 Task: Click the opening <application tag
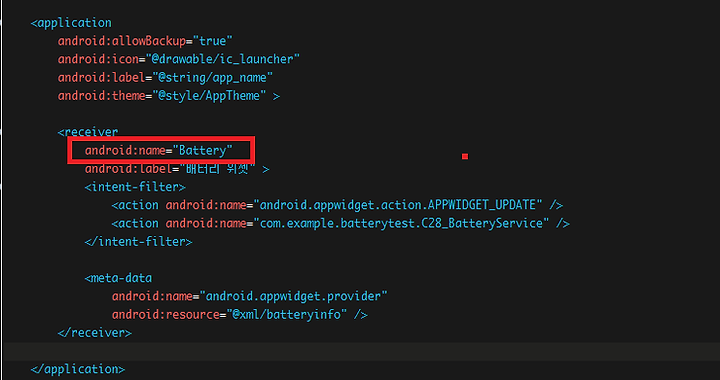coord(71,22)
